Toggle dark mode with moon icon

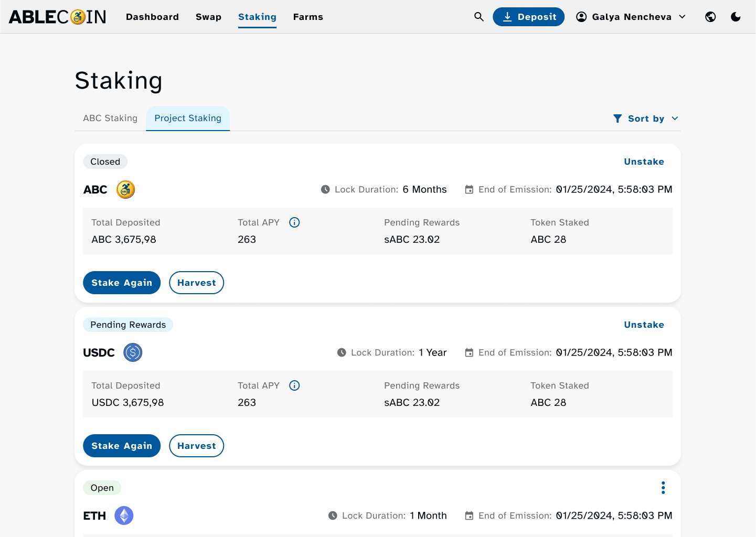coord(736,17)
